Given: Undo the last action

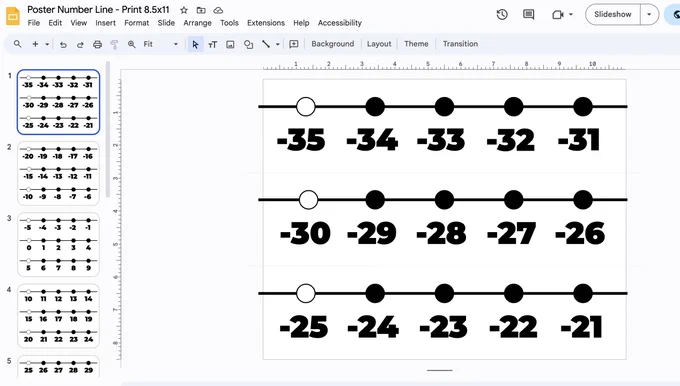Looking at the screenshot, I should pyautogui.click(x=63, y=44).
